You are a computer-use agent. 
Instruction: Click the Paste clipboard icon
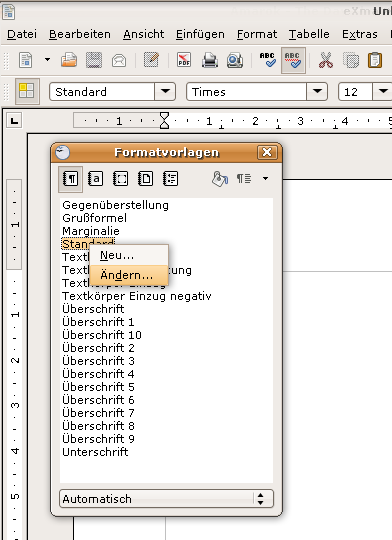click(x=375, y=60)
